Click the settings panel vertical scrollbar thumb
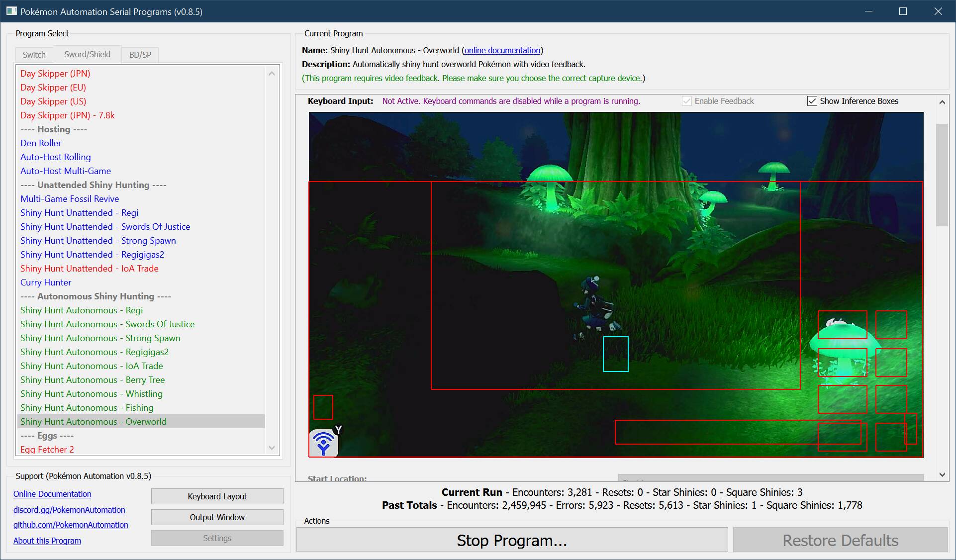The width and height of the screenshot is (956, 560). 942,174
